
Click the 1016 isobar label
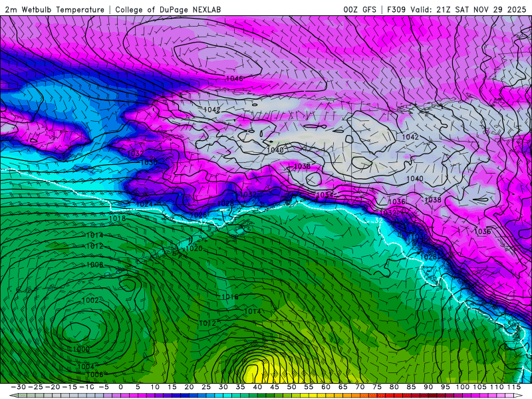[229, 297]
